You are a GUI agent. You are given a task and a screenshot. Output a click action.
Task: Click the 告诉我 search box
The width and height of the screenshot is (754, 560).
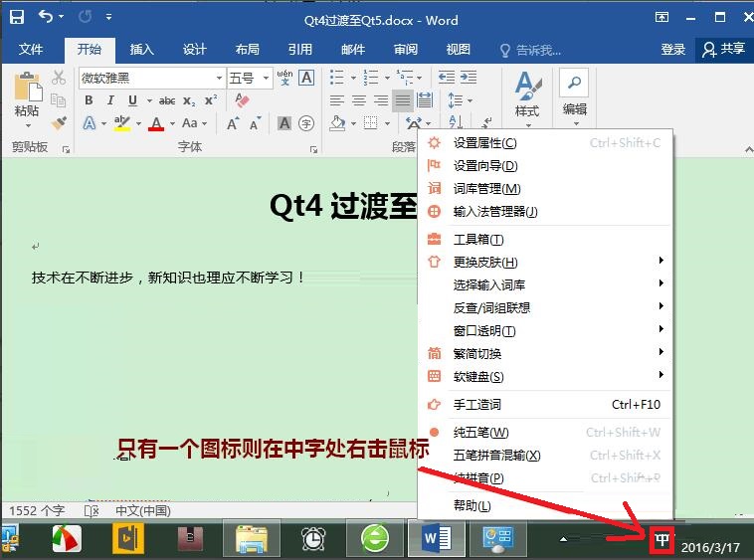531,50
